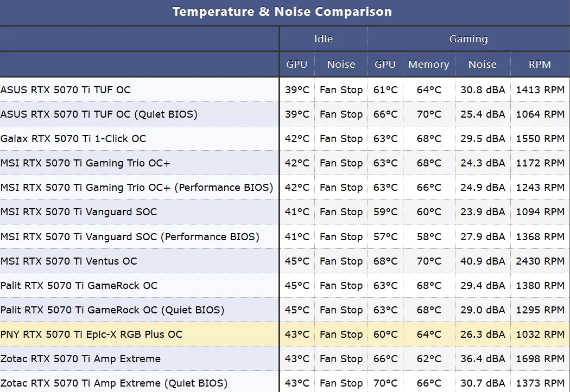Click the RPM column header
The width and height of the screenshot is (570, 392).
[x=540, y=65]
